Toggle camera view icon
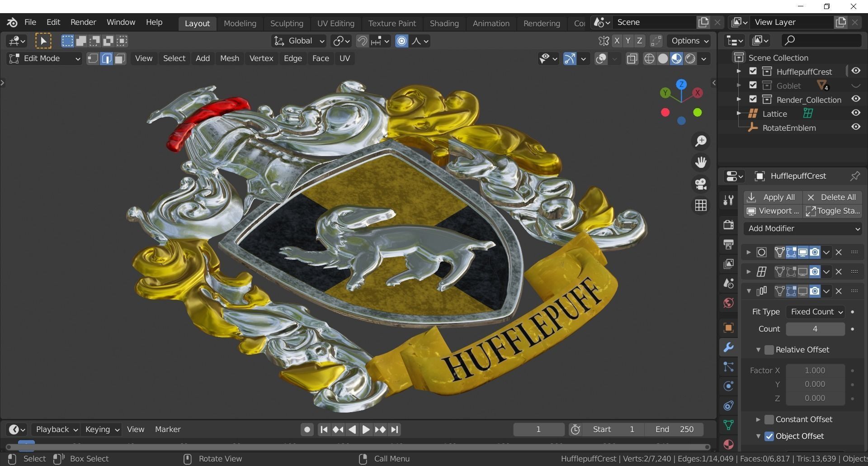Screen dimensions: 868x466 coord(701,184)
